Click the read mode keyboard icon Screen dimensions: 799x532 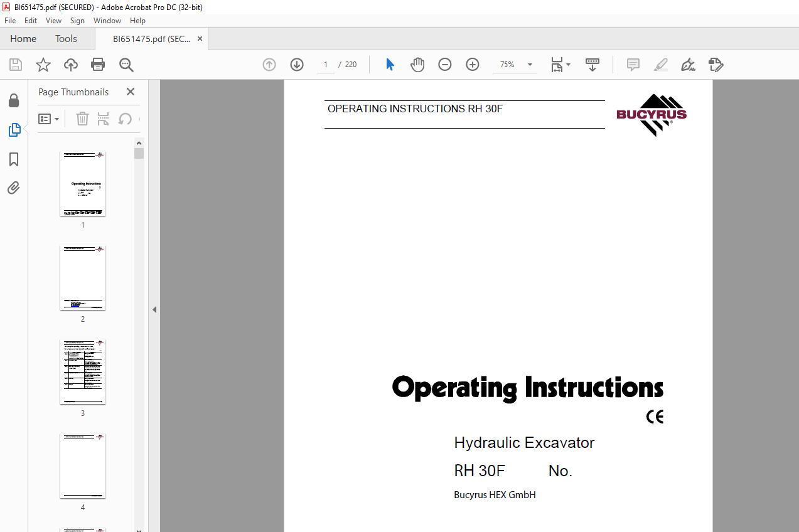[x=593, y=65]
